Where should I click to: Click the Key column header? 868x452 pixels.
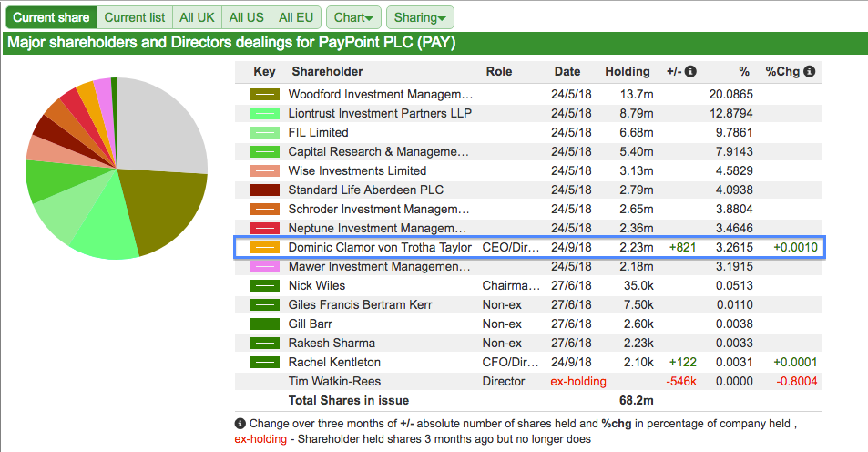(264, 71)
